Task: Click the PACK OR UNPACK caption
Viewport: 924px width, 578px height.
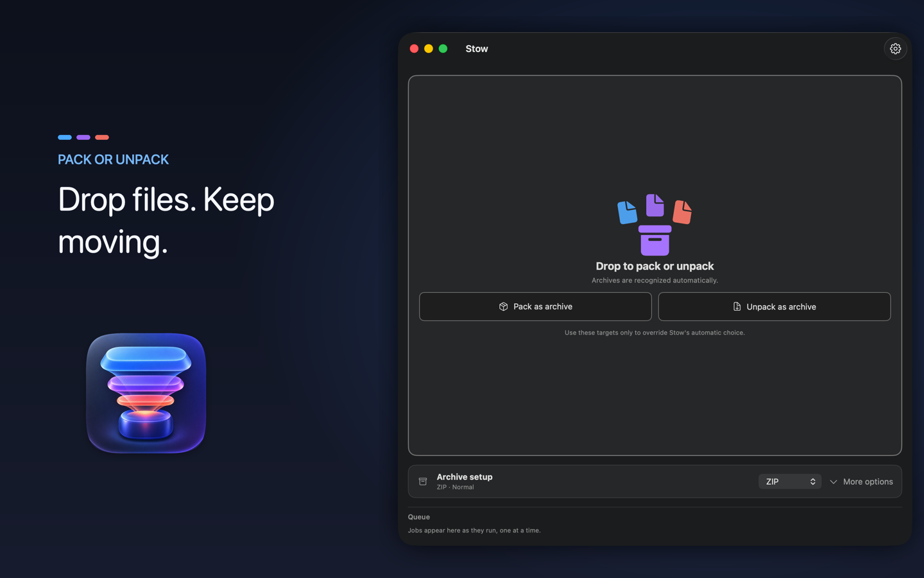Action: click(x=113, y=159)
